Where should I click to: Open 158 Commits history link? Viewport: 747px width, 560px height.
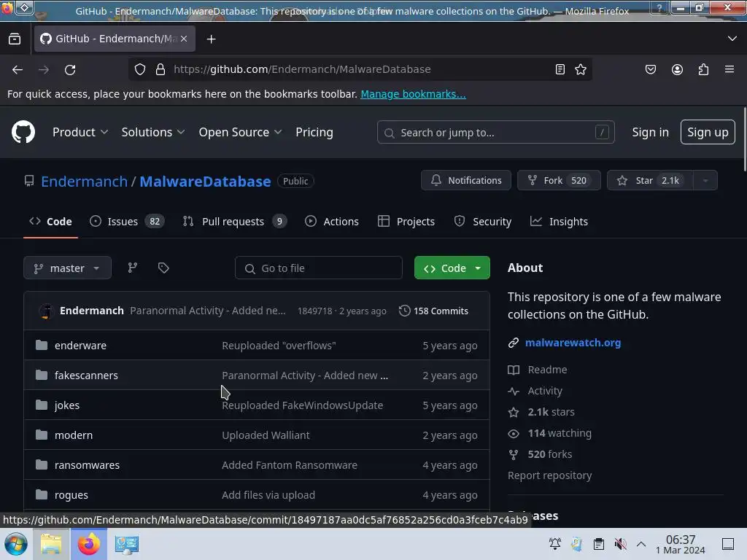click(433, 311)
